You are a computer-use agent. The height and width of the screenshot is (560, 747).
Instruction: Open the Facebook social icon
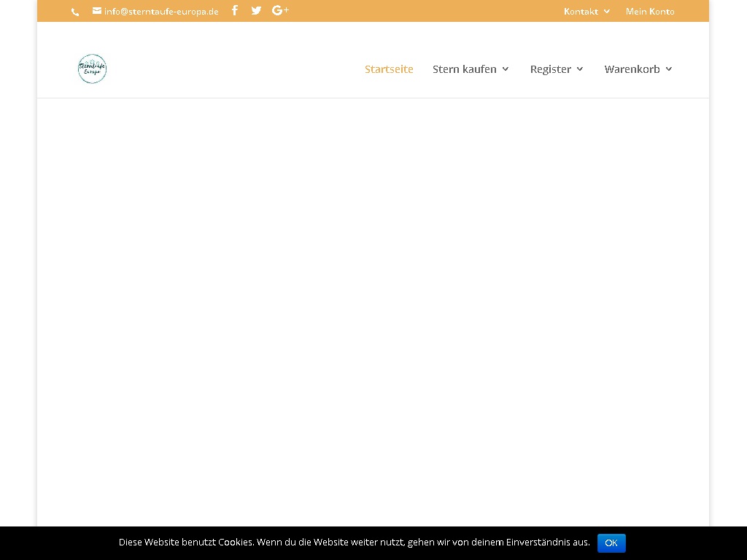pos(235,10)
